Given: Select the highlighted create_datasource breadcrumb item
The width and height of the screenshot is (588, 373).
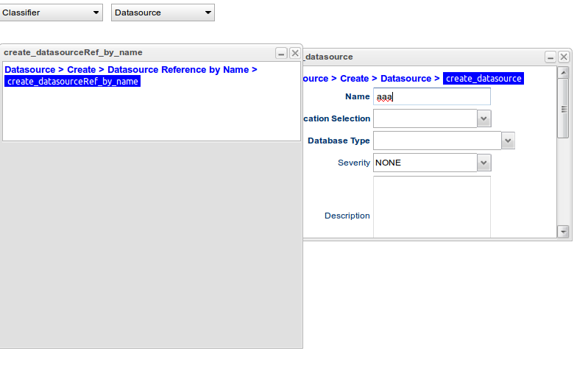Looking at the screenshot, I should click(x=483, y=78).
